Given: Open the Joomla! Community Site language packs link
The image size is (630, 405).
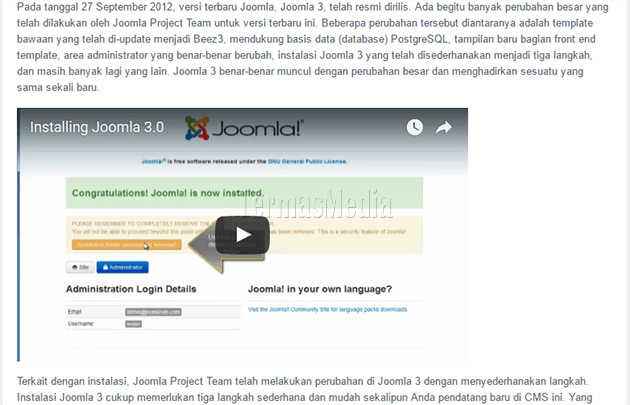Looking at the screenshot, I should pos(328,309).
